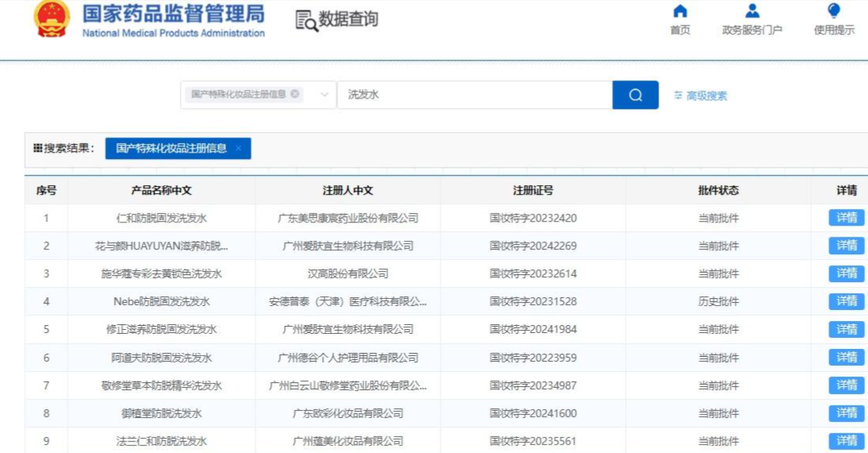The width and height of the screenshot is (868, 453).
Task: Click registration number 国妆特字20235561
Action: point(533,441)
